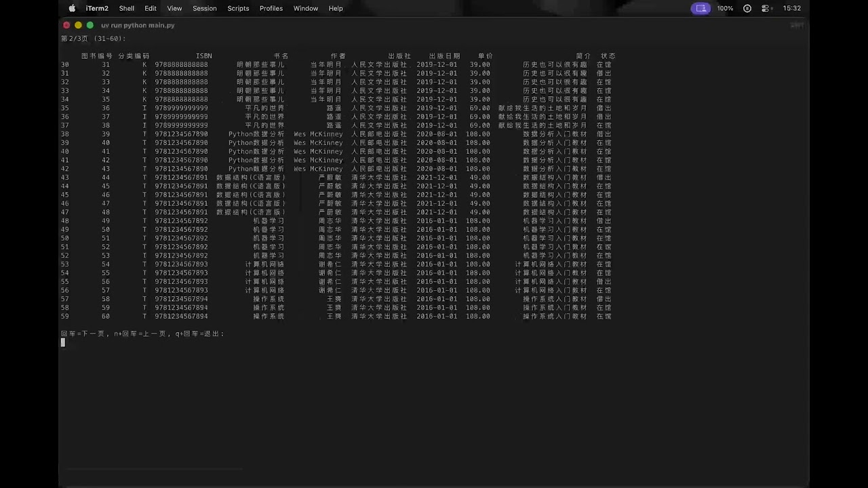Click '操作系统' title in the row with ID 58
Viewport: 868px width, 488px height.
(269, 299)
